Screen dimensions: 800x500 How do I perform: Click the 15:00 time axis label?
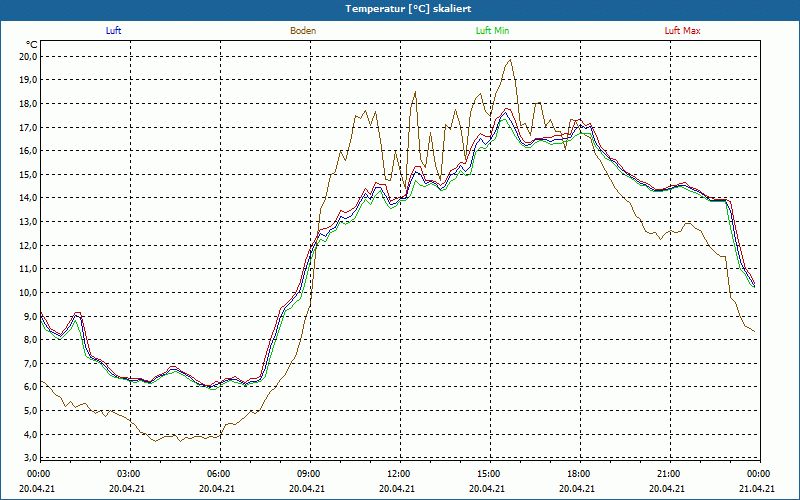click(490, 474)
